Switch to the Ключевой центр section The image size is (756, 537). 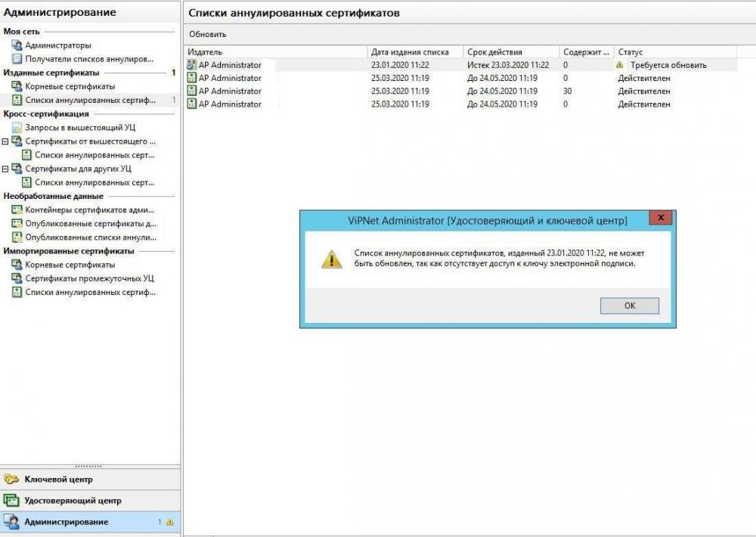tap(90, 479)
